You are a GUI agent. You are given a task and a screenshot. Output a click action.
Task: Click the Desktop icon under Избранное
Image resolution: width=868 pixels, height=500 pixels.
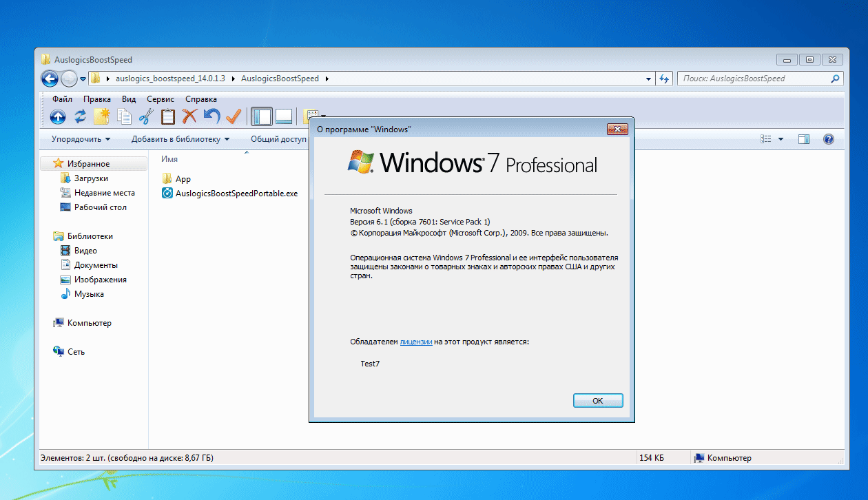[x=65, y=207]
